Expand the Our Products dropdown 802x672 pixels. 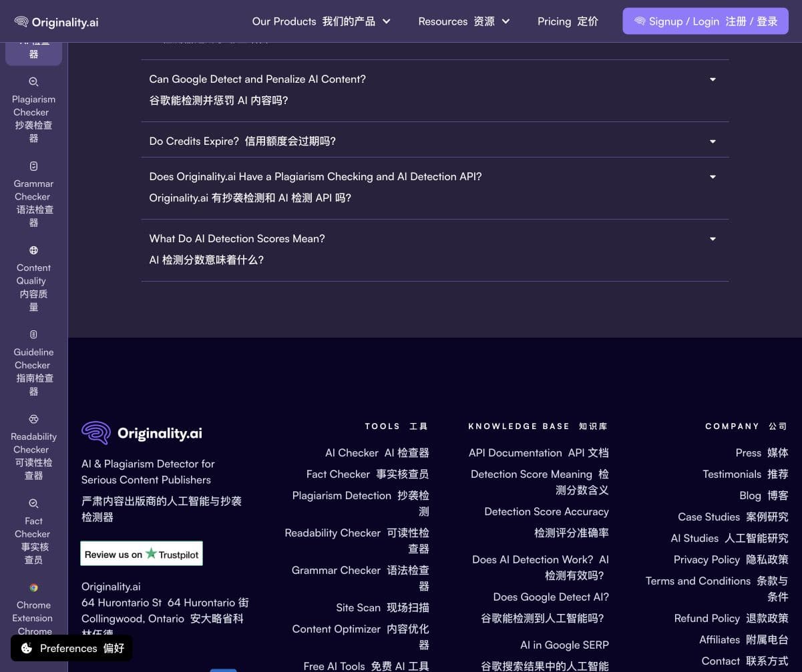[x=321, y=21]
